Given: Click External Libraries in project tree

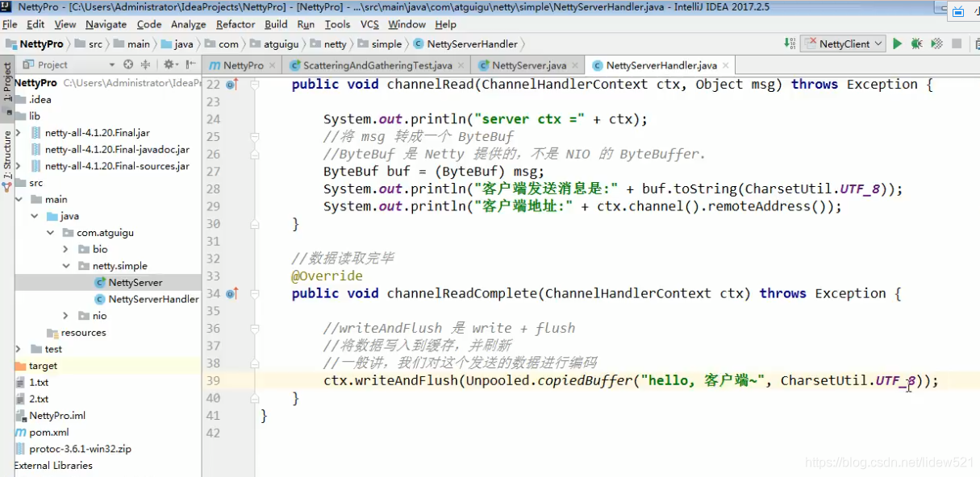Looking at the screenshot, I should coord(53,466).
